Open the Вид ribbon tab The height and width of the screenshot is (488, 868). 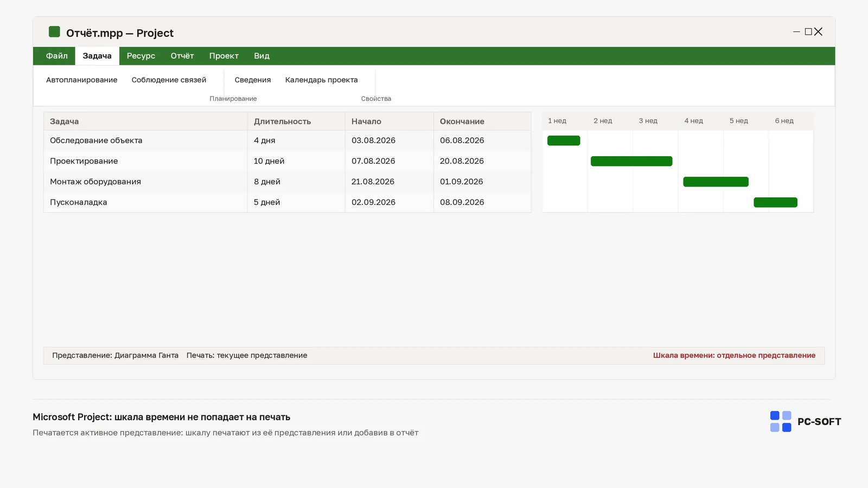coord(261,56)
